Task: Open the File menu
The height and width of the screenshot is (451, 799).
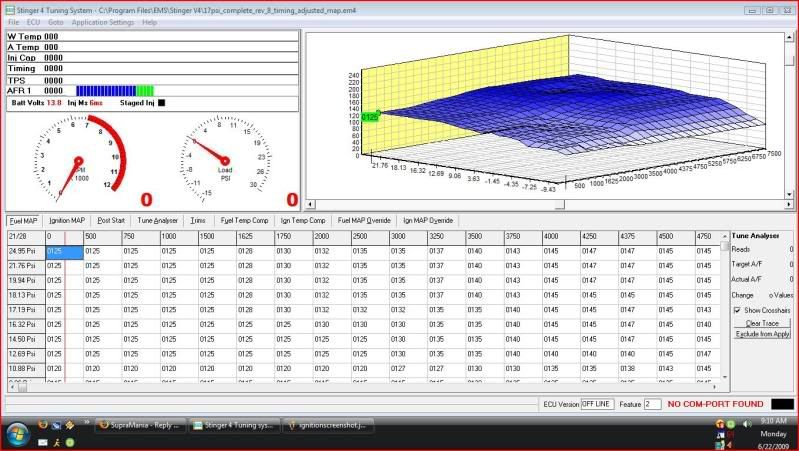Action: click(x=14, y=22)
